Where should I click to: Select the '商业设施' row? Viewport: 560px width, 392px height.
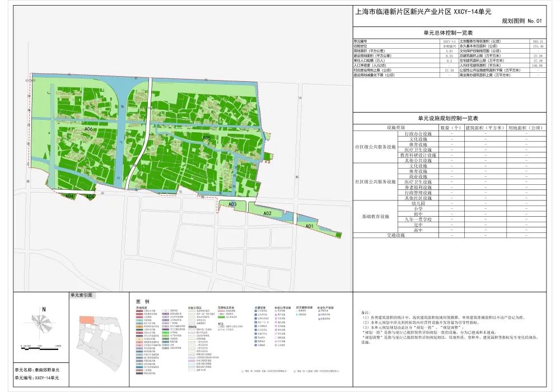click(x=472, y=177)
